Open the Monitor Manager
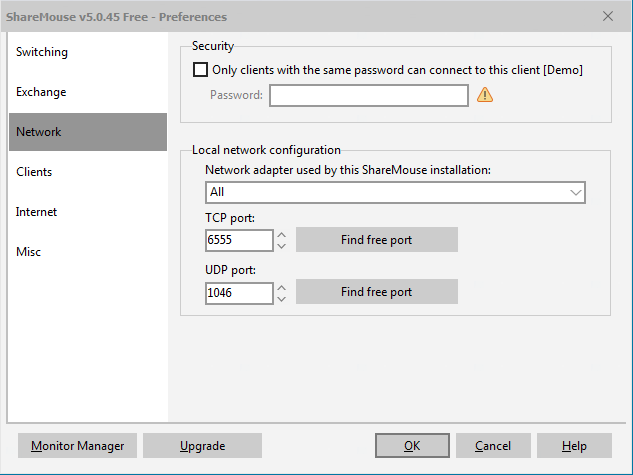Image resolution: width=633 pixels, height=475 pixels. [78, 446]
